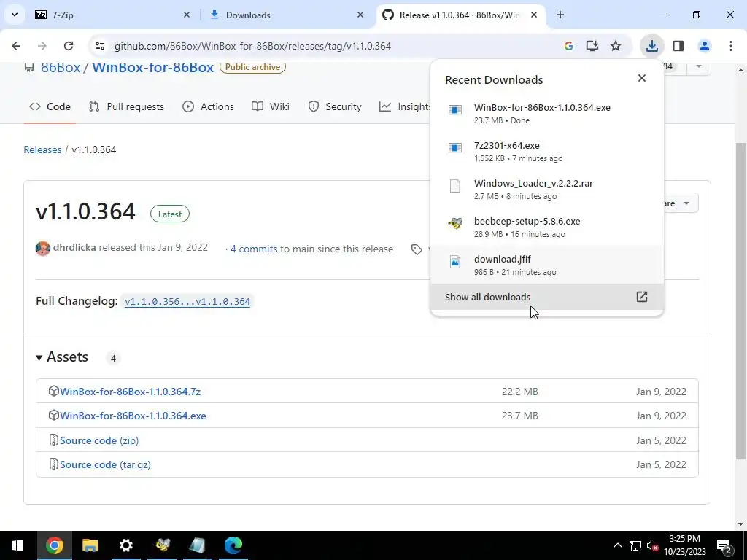Click the open-in-new-tab icon beside Show all downloads

click(642, 297)
